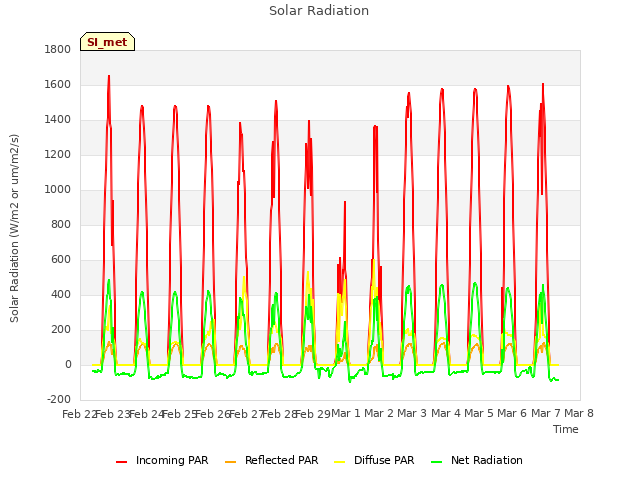
Task: Click the 400 y-axis tick label
Action: click(61, 295)
